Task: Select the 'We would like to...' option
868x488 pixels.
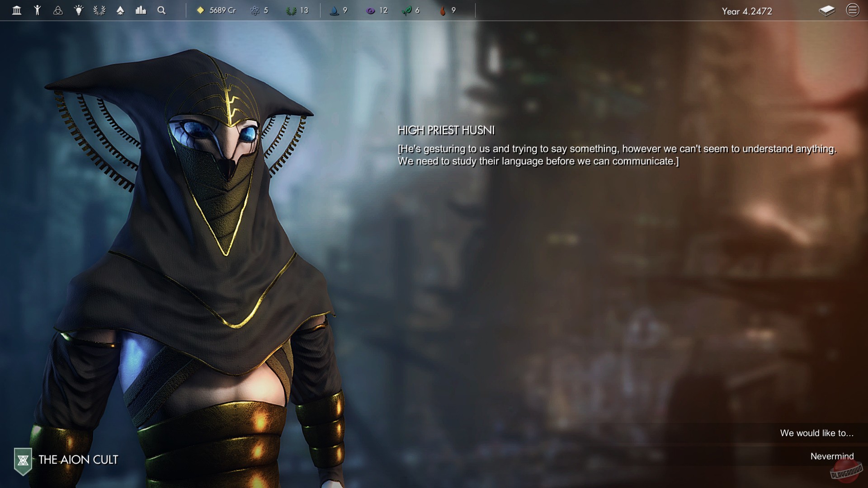Action: pyautogui.click(x=816, y=433)
